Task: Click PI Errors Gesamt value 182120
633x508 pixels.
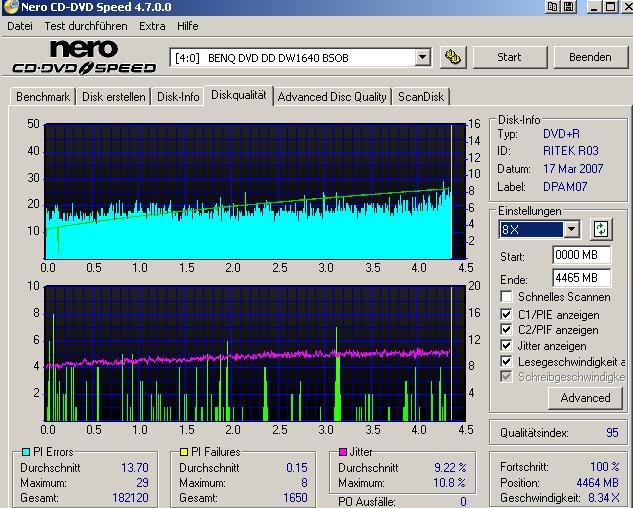Action: (x=130, y=498)
